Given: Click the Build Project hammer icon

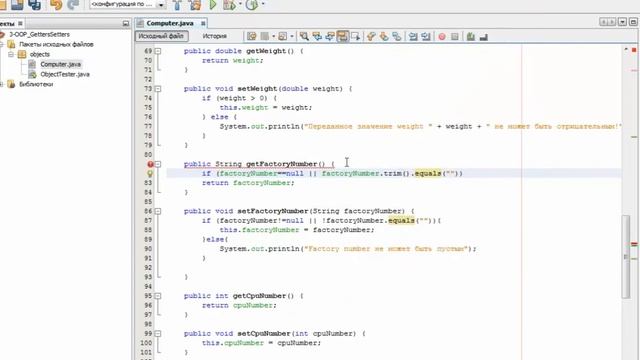Looking at the screenshot, I should click(177, 5).
